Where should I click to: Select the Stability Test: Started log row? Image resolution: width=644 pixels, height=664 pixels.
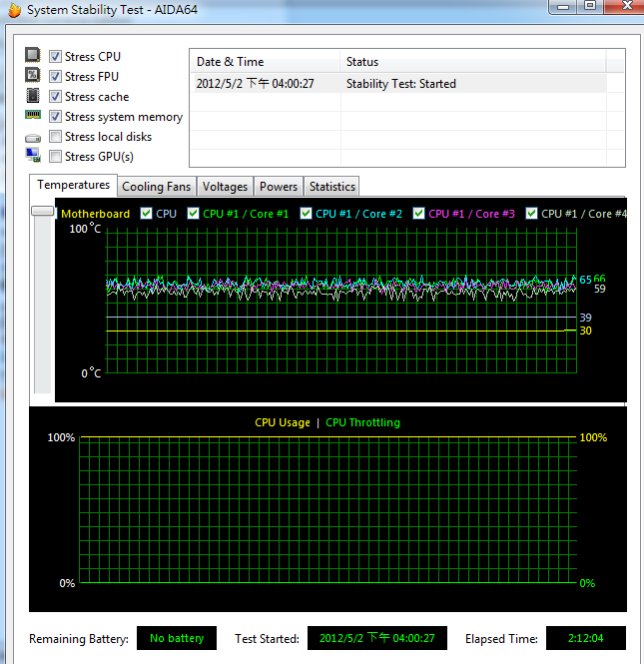pos(398,84)
